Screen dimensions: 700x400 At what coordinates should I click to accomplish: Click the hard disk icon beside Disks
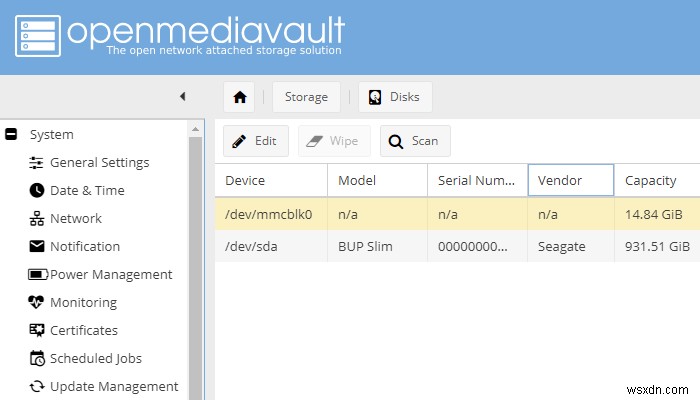click(375, 97)
